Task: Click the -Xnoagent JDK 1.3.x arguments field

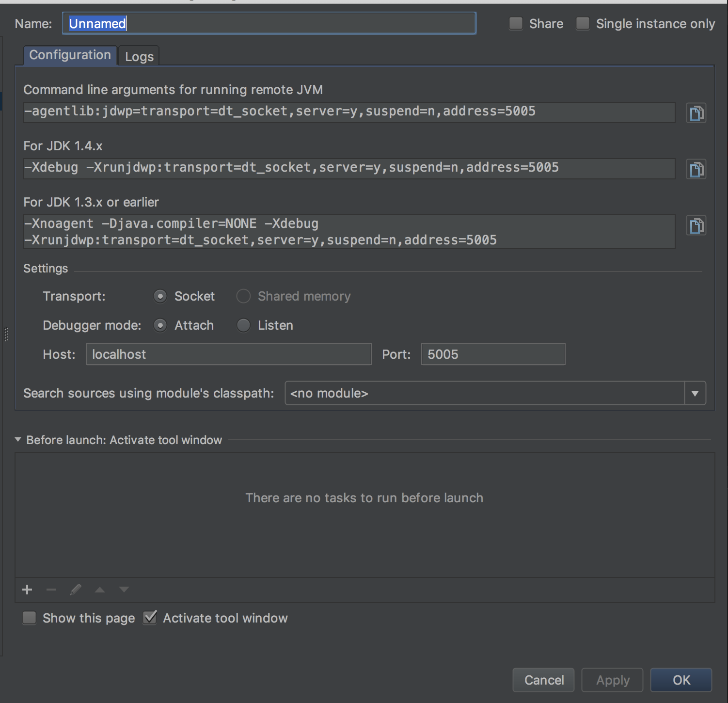Action: coord(349,232)
